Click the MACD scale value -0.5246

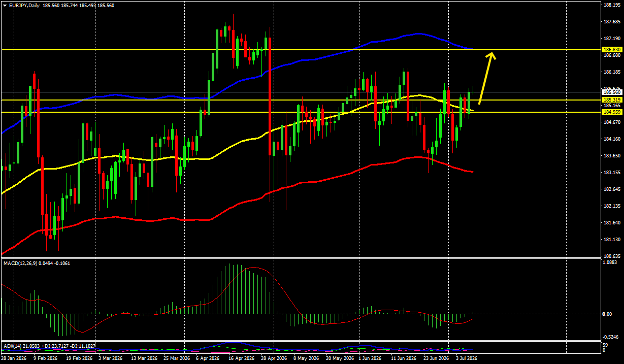[611, 337]
